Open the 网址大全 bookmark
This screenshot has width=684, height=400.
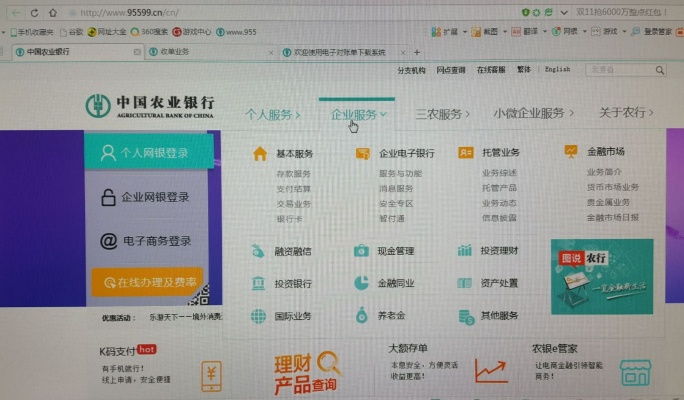point(106,32)
